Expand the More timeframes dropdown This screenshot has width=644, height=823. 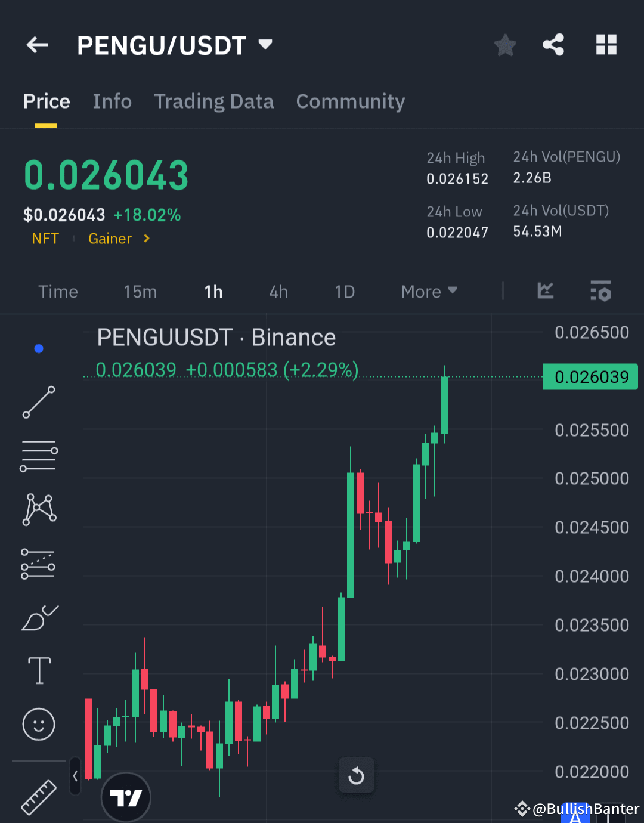(428, 292)
